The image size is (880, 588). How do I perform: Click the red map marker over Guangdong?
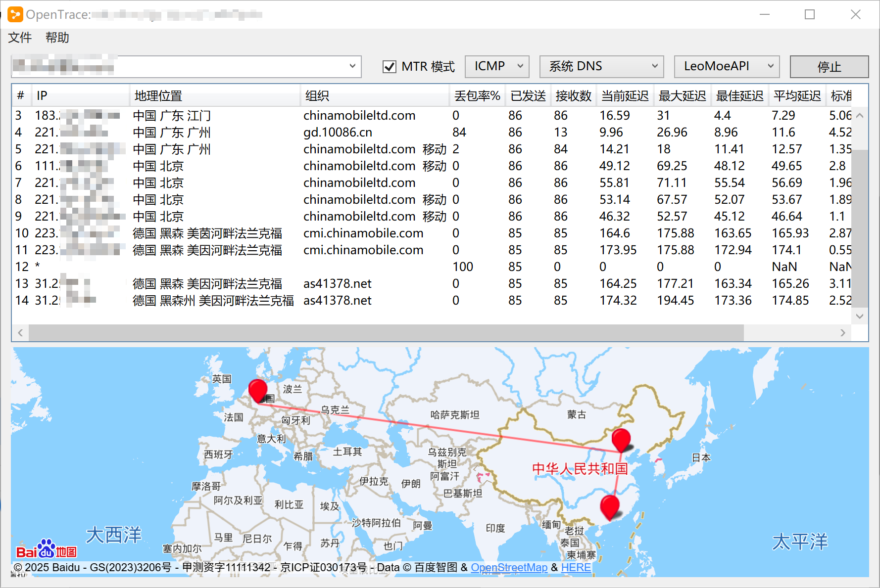click(609, 506)
